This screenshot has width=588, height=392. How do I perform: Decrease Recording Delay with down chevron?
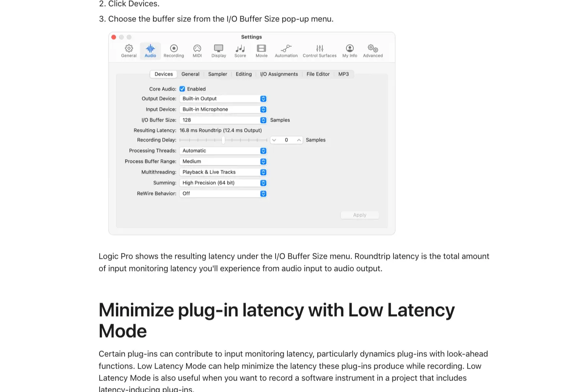tap(274, 140)
